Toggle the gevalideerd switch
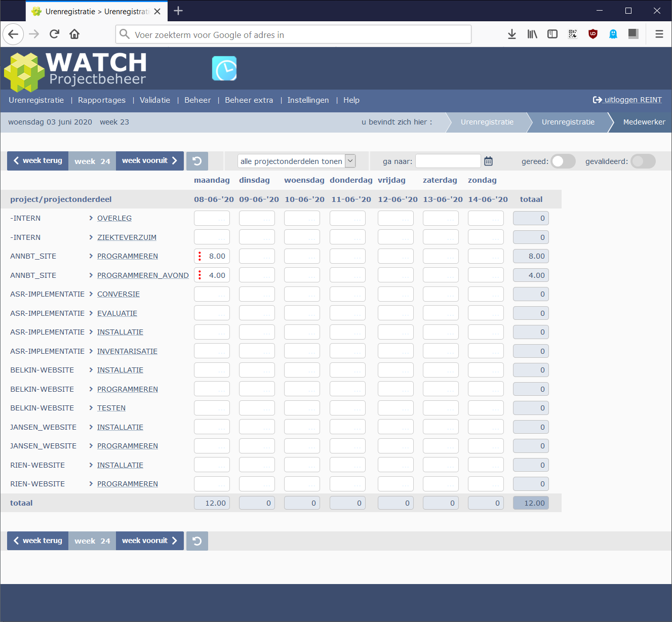Screen dimensions: 672x622 tap(643, 161)
